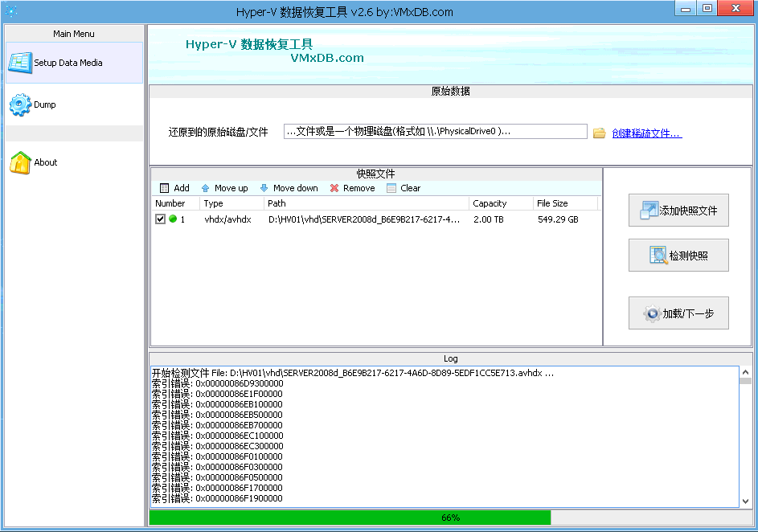Click the first log line with avhdx filename

(x=353, y=373)
